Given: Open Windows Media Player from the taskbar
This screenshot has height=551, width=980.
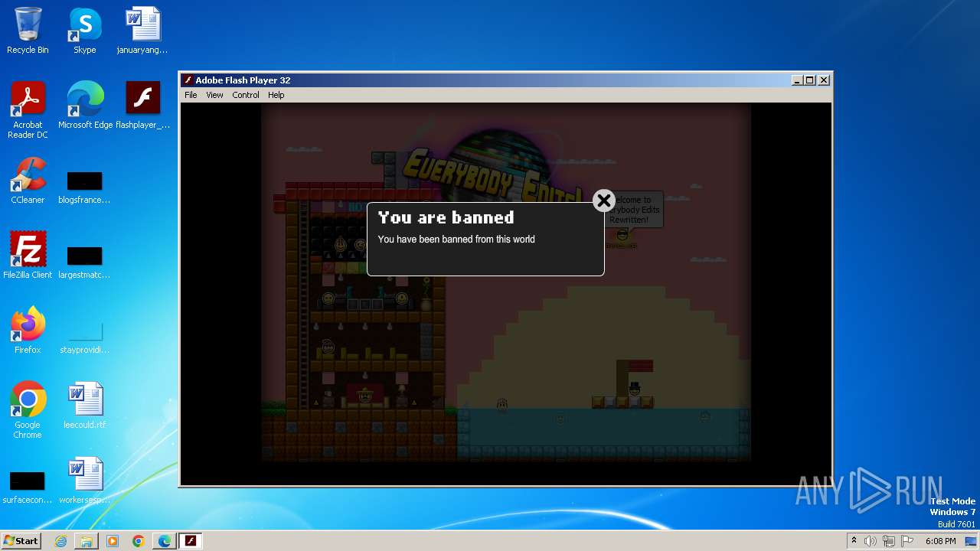Looking at the screenshot, I should coord(113,541).
